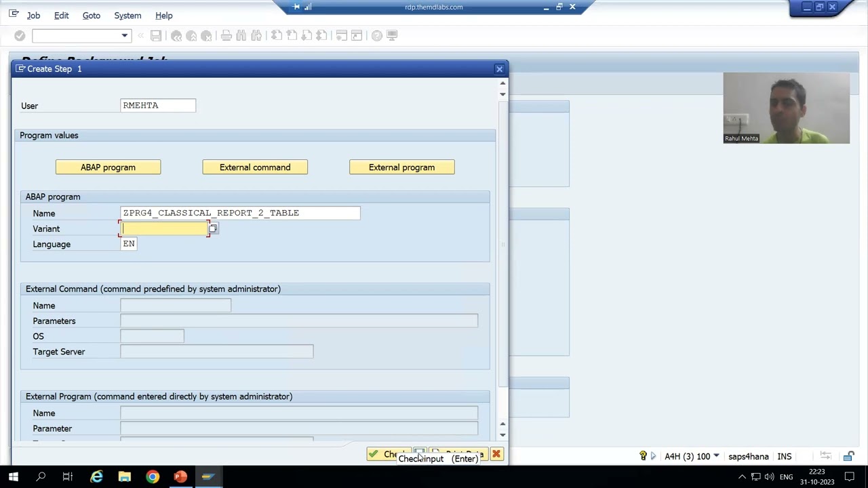Click the External Program Parameter field

[x=299, y=428]
